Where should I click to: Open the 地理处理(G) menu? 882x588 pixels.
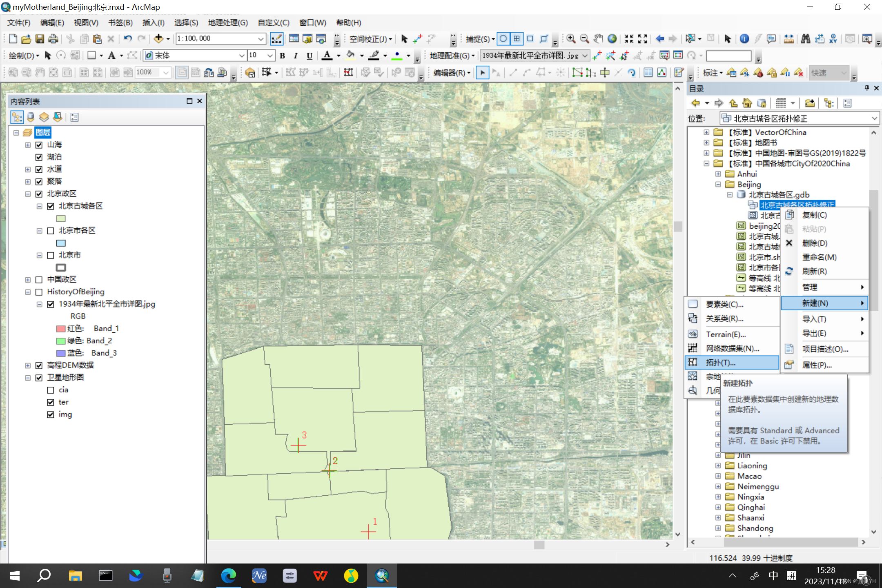[x=228, y=22]
